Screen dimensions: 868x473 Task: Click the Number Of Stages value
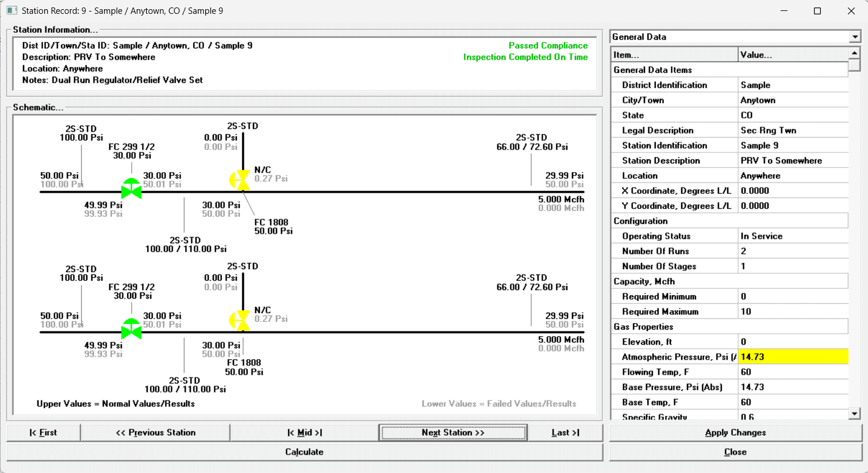pyautogui.click(x=793, y=266)
